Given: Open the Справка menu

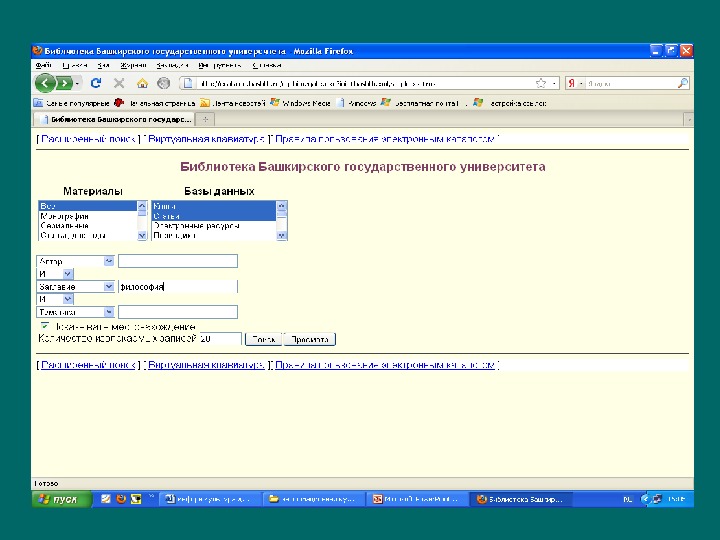Looking at the screenshot, I should [267, 65].
